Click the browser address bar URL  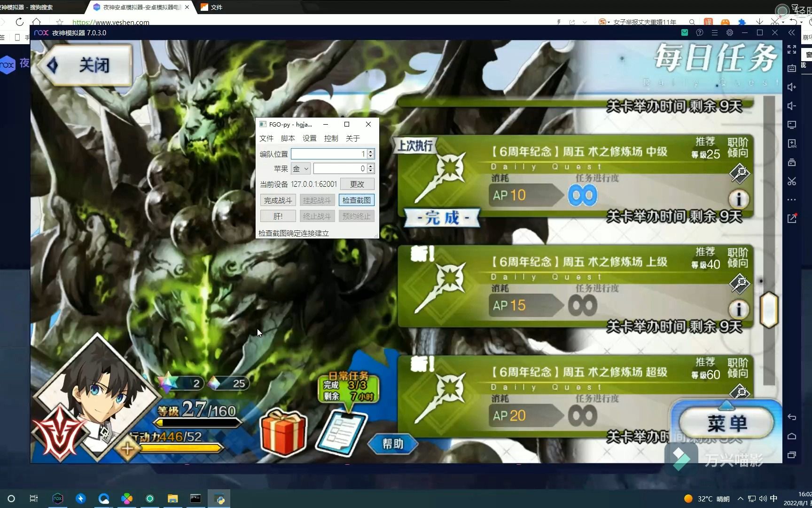(x=111, y=22)
